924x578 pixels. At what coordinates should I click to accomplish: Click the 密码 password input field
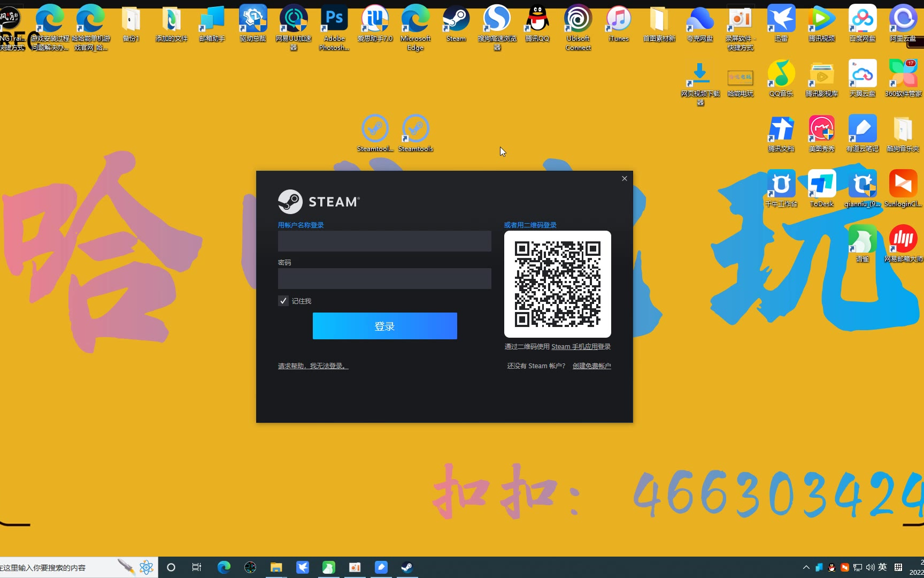[384, 279]
